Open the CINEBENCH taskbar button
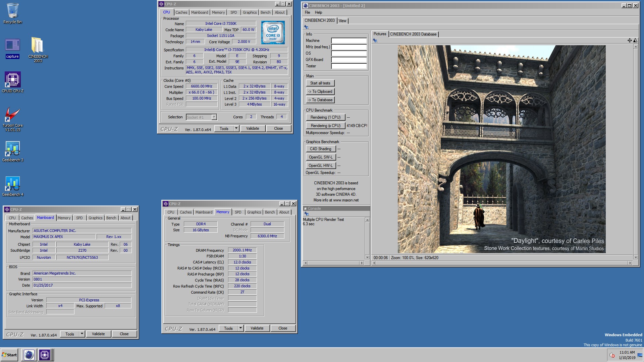Image resolution: width=644 pixels, height=362 pixels. coord(29,355)
